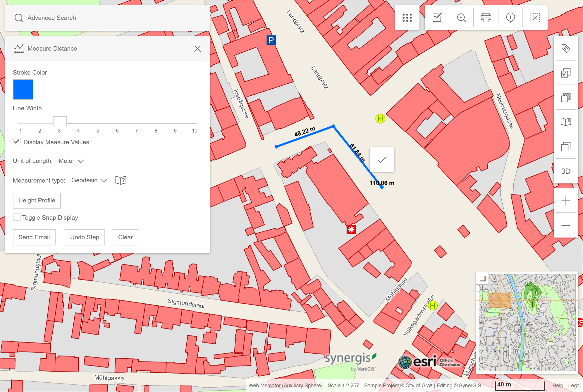The image size is (583, 392).
Task: Open the apps grid menu
Action: click(407, 18)
